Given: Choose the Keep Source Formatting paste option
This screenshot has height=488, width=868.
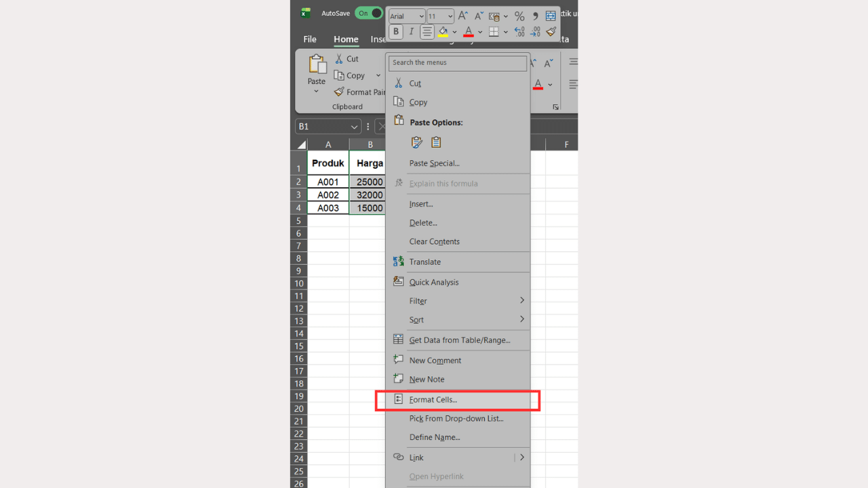Looking at the screenshot, I should pyautogui.click(x=416, y=142).
